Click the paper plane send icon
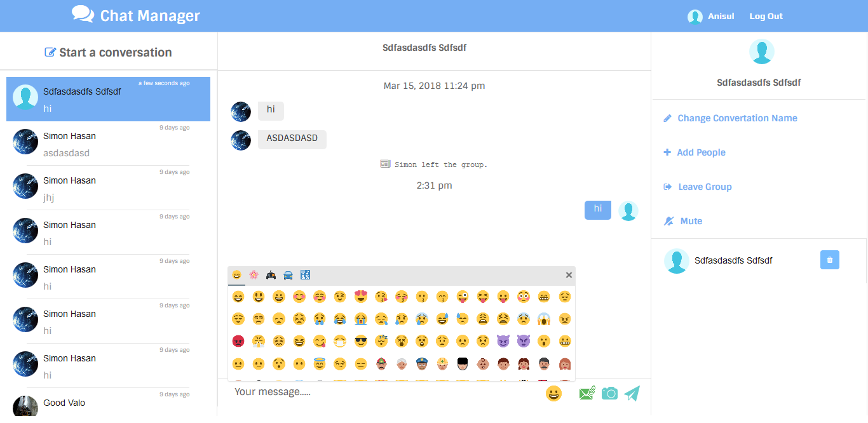The image size is (868, 423). click(x=632, y=393)
